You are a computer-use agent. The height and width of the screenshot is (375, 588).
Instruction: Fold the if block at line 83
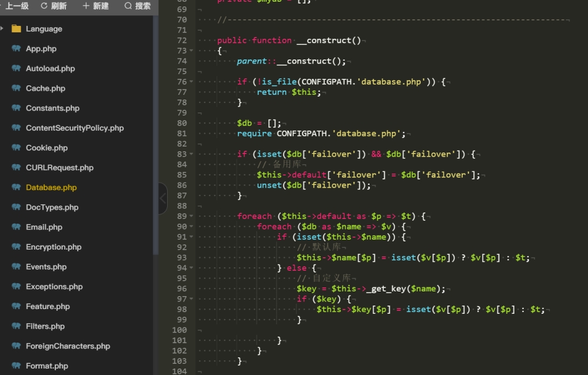tap(191, 154)
